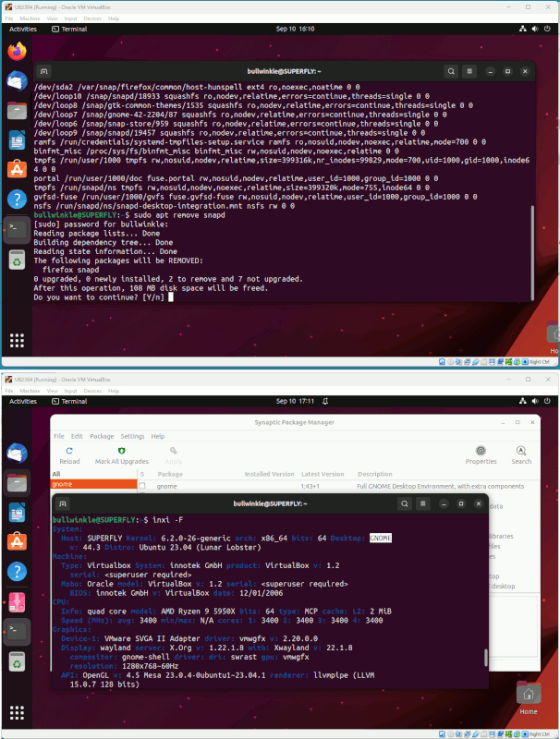Click notification bell next to 17:11 clock
The height and width of the screenshot is (739, 560).
click(325, 401)
